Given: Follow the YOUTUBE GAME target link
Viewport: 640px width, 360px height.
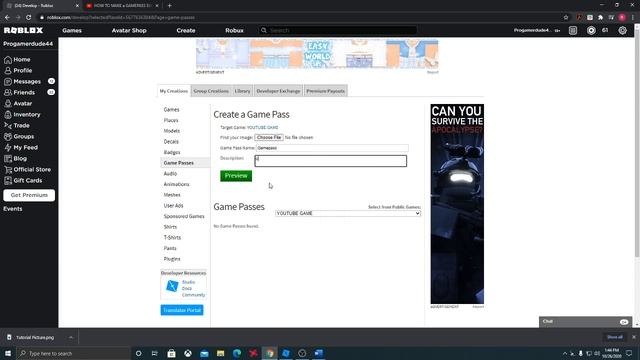Looking at the screenshot, I should coord(262,128).
